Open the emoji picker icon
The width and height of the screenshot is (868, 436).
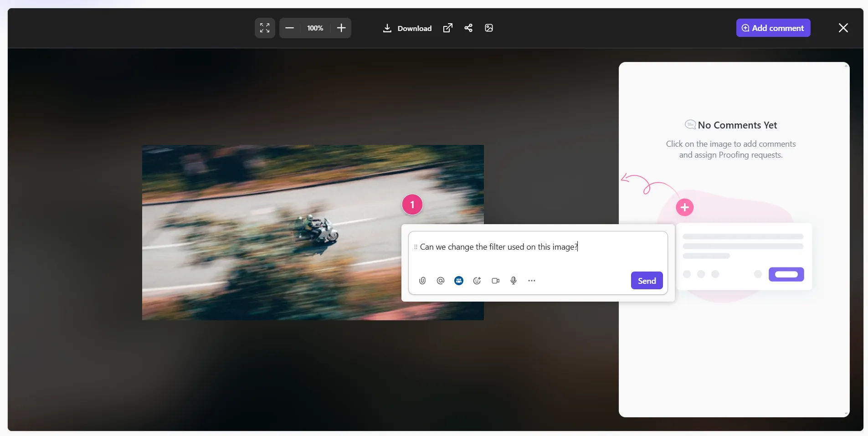pos(477,281)
